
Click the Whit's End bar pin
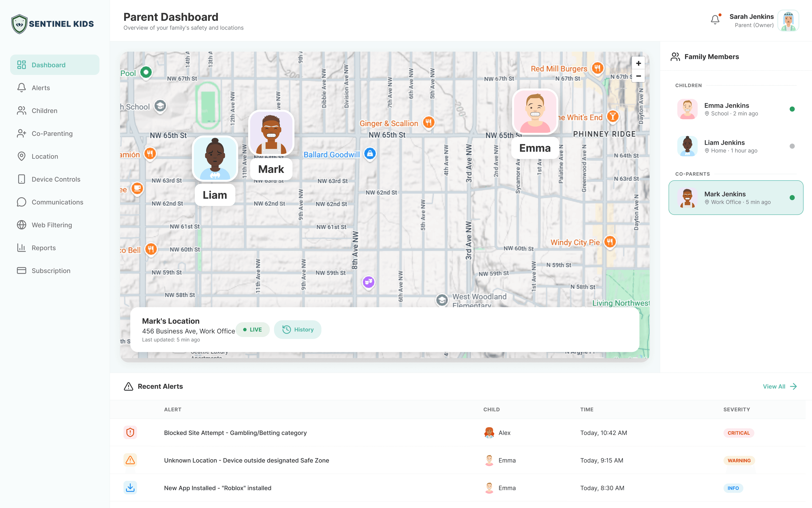tap(613, 117)
